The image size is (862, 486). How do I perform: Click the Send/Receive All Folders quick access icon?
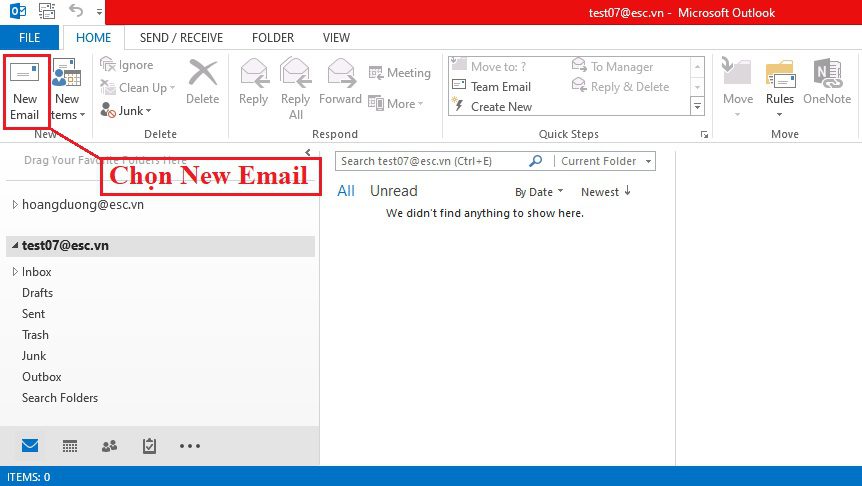point(47,11)
